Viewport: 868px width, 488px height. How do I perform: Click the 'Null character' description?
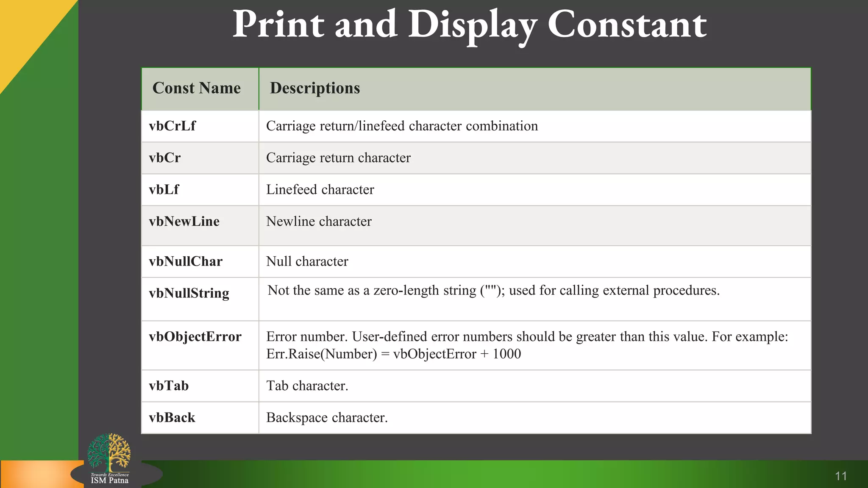pyautogui.click(x=307, y=261)
